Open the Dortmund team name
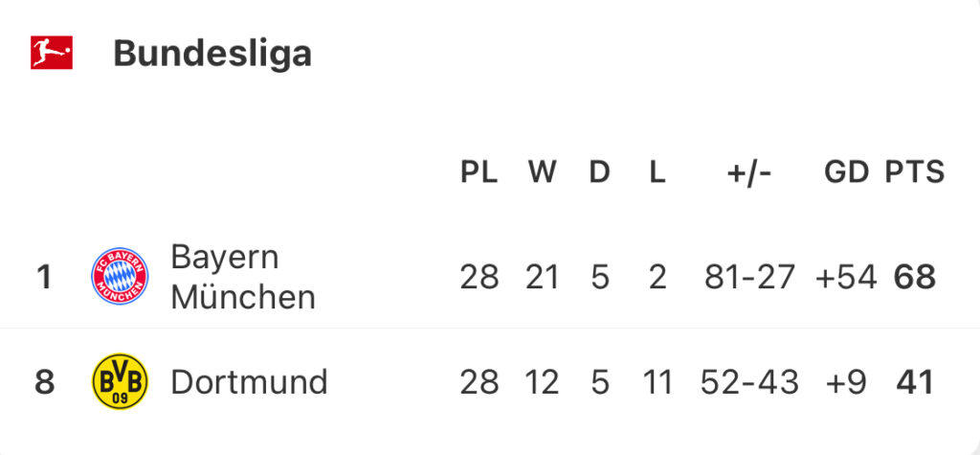The height and width of the screenshot is (455, 980). click(250, 382)
